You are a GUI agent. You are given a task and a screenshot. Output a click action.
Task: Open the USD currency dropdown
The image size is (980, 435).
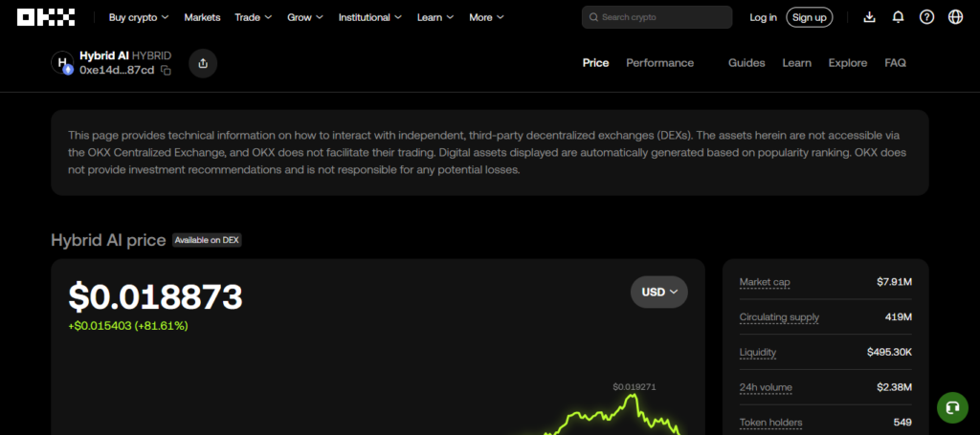[x=659, y=293]
